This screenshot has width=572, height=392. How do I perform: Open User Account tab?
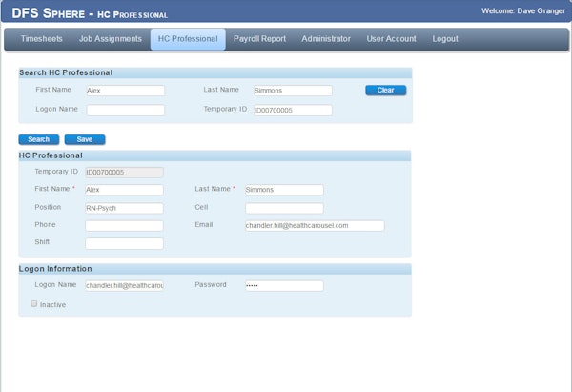click(x=391, y=39)
